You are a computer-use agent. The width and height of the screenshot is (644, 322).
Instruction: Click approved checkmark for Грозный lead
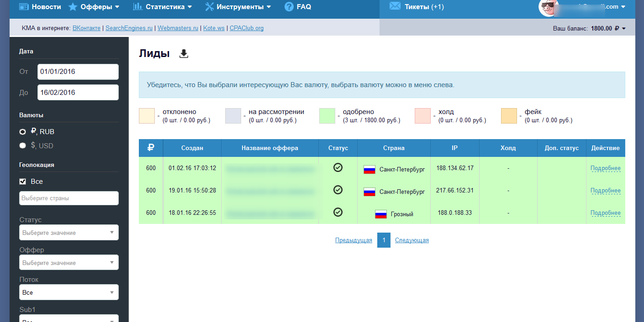[x=338, y=212]
